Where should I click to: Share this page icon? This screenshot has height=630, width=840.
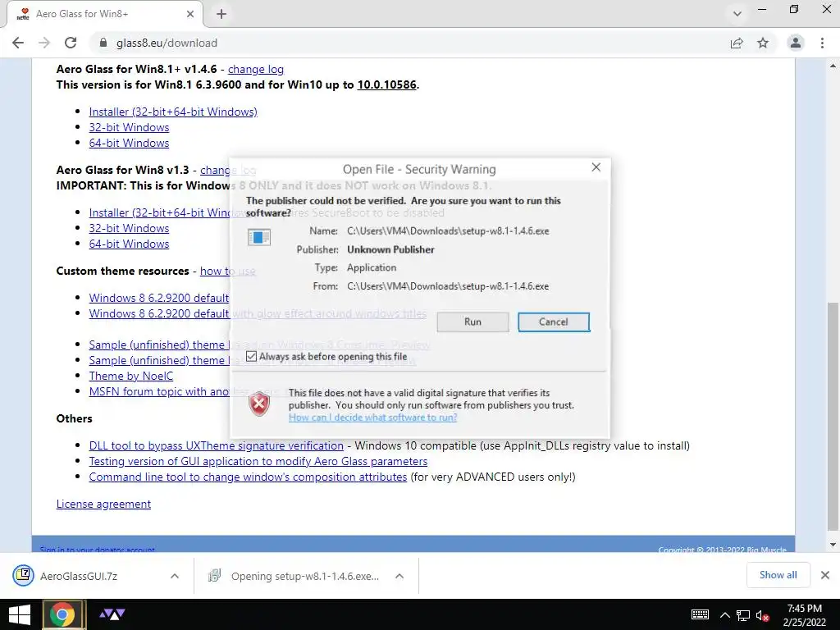737,43
